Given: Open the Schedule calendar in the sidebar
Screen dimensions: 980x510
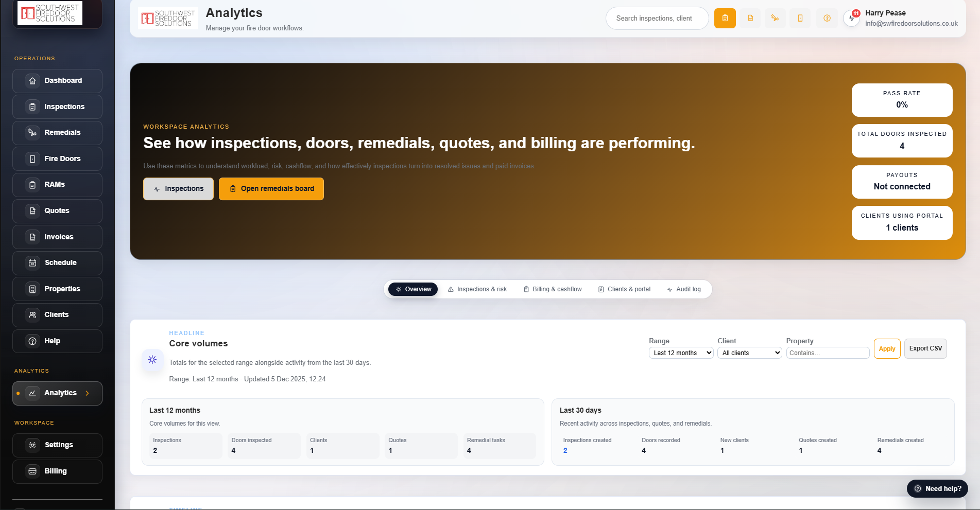Looking at the screenshot, I should 57,262.
